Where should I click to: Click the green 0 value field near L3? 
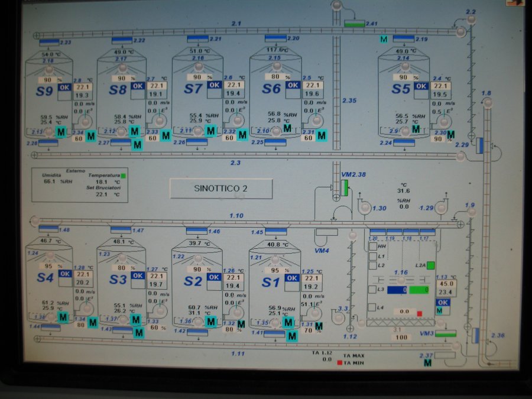(x=419, y=290)
